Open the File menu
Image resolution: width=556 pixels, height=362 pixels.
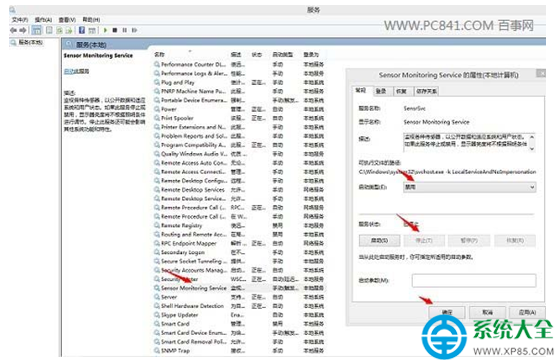(x=20, y=20)
